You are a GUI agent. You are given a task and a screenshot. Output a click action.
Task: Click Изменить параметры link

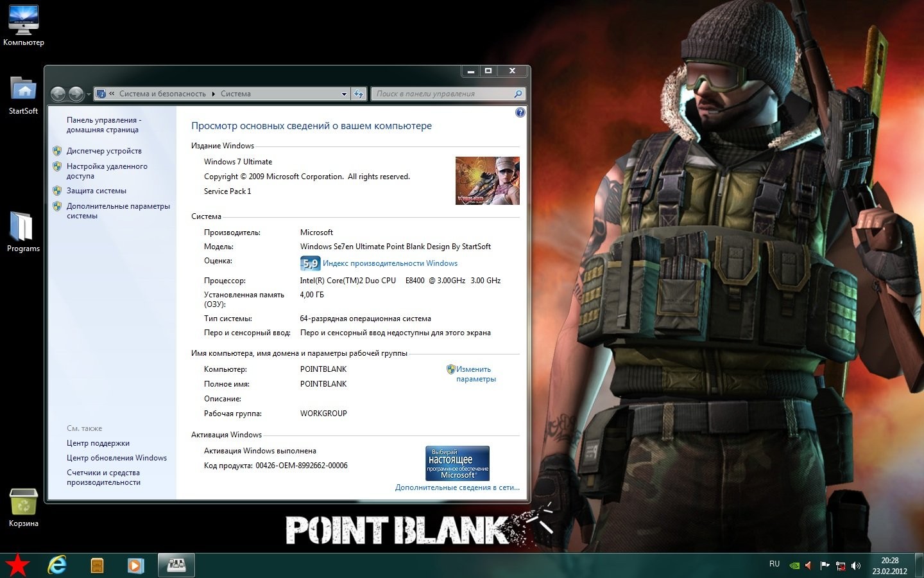(475, 374)
